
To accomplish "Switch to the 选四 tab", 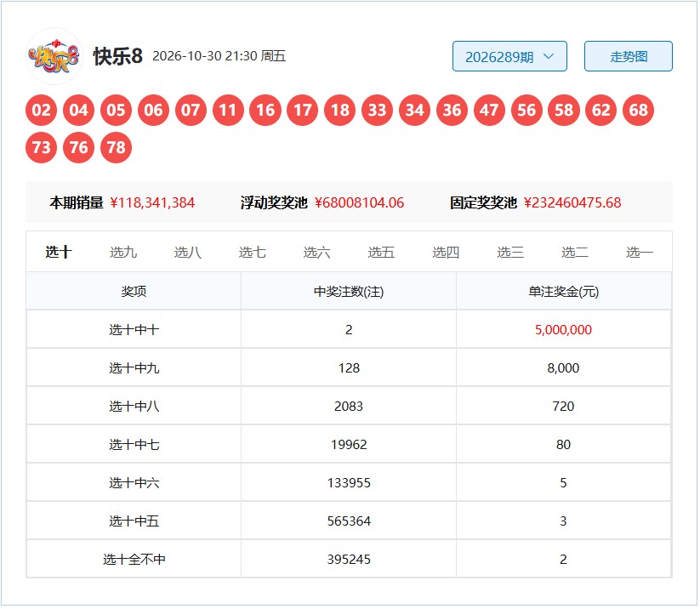I will click(446, 253).
